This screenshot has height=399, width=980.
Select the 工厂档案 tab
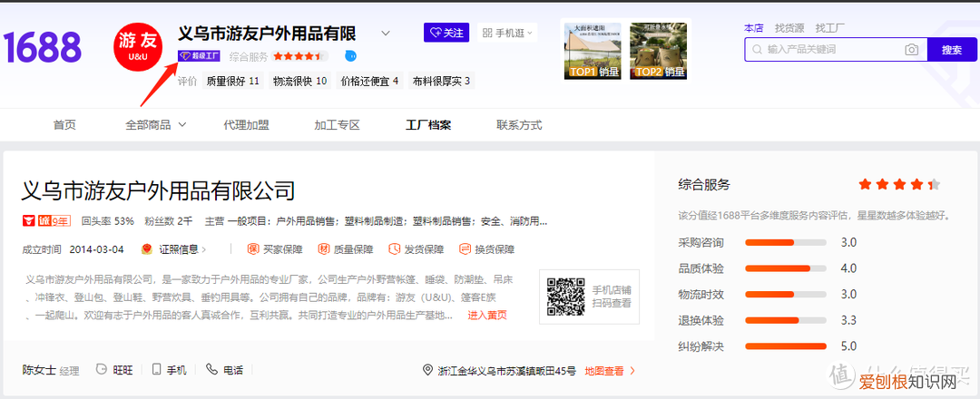click(428, 125)
